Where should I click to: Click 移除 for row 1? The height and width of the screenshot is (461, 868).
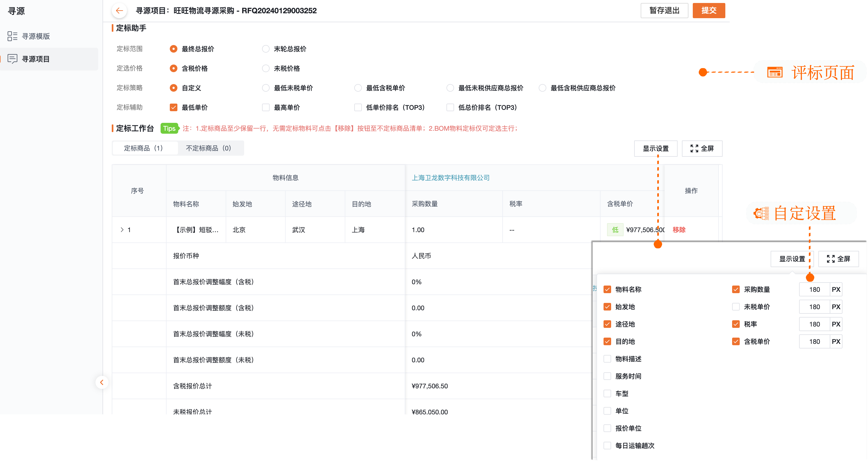coord(679,230)
